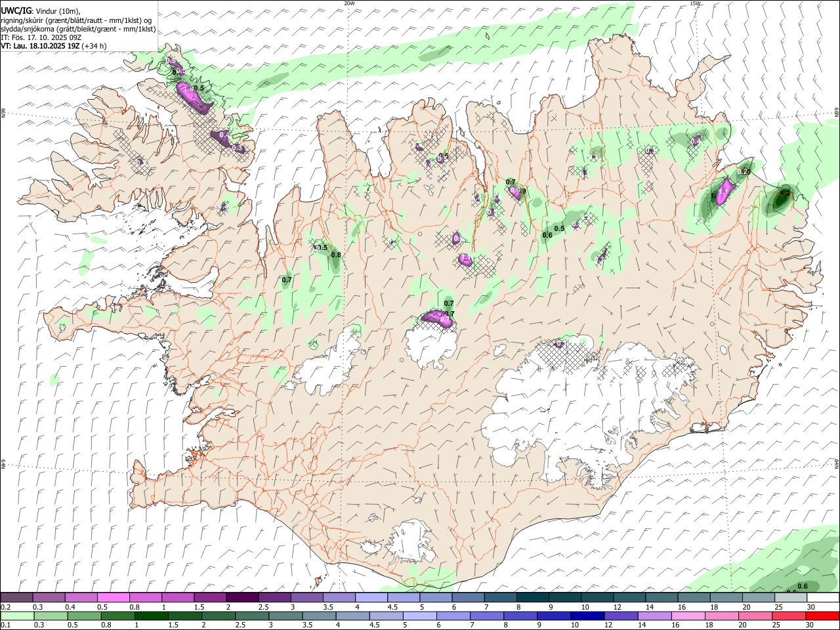Select the bright pink snow swatch between 0.5 and 0.8

coord(113,598)
